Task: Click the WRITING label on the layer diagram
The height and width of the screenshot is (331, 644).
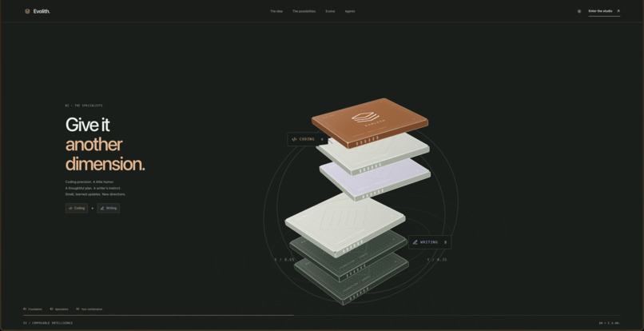Action: tap(430, 242)
